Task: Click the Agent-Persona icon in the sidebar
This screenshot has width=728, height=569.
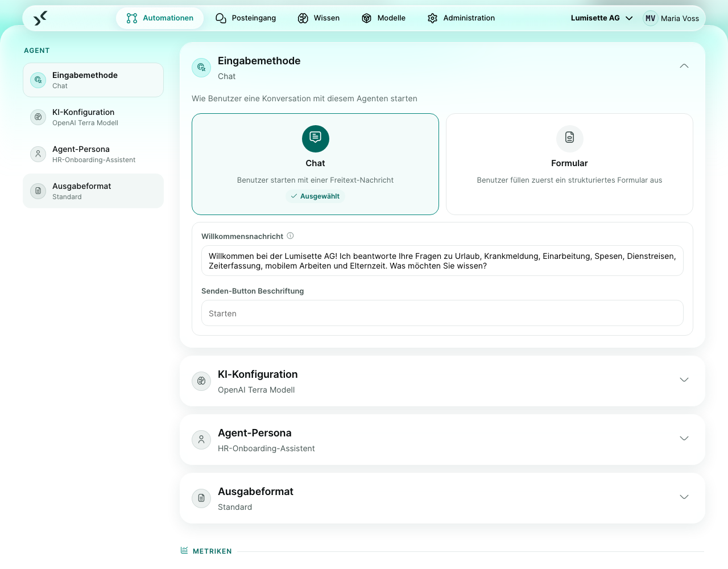Action: (x=38, y=154)
